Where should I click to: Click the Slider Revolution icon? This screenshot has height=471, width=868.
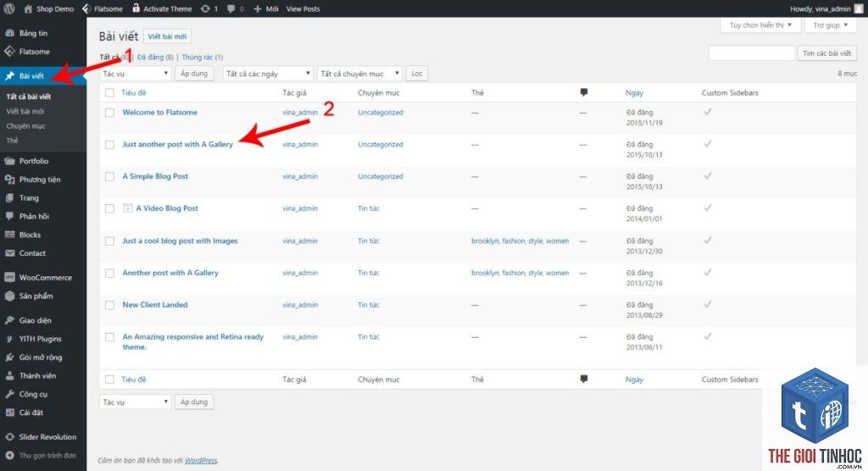pos(9,436)
